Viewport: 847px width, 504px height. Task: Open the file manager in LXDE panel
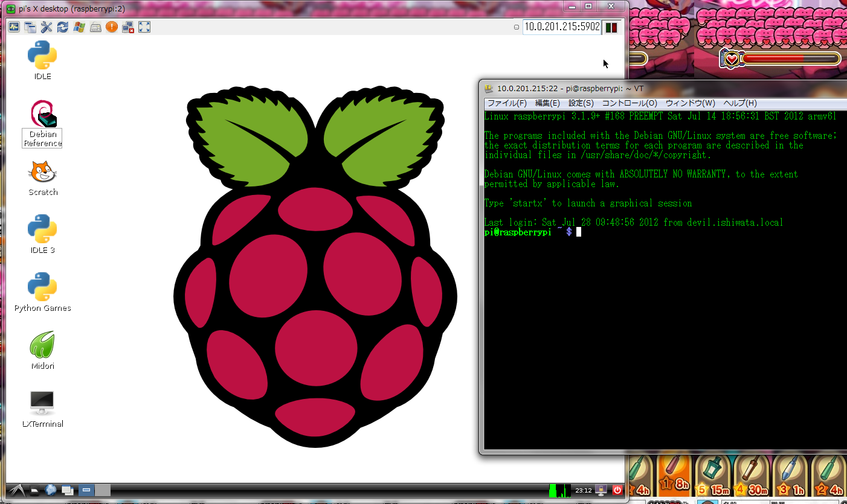pyautogui.click(x=35, y=490)
